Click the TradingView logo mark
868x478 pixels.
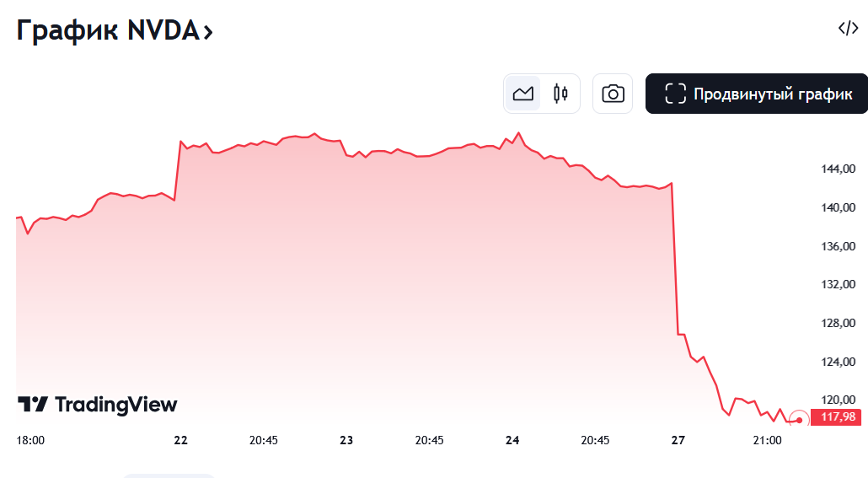pos(34,405)
